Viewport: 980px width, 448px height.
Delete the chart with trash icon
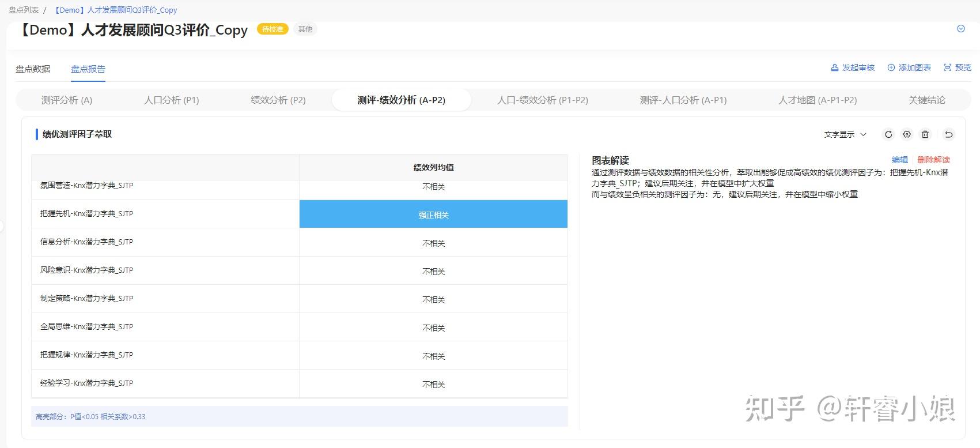click(925, 134)
